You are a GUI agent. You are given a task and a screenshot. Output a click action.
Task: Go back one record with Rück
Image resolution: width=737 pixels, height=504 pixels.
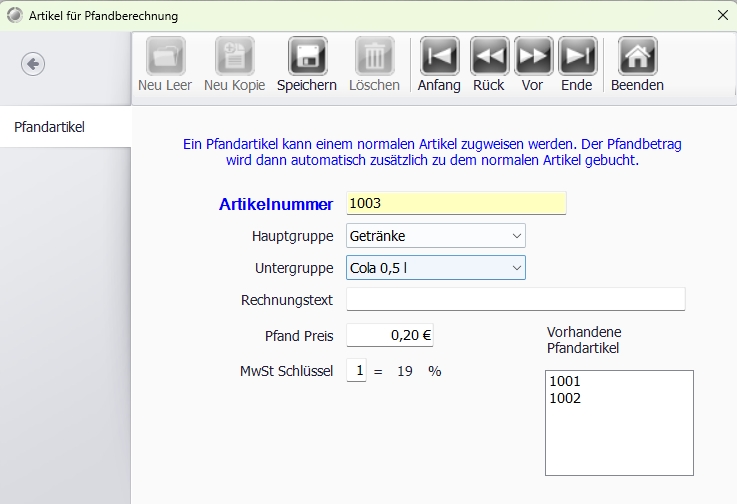click(489, 56)
